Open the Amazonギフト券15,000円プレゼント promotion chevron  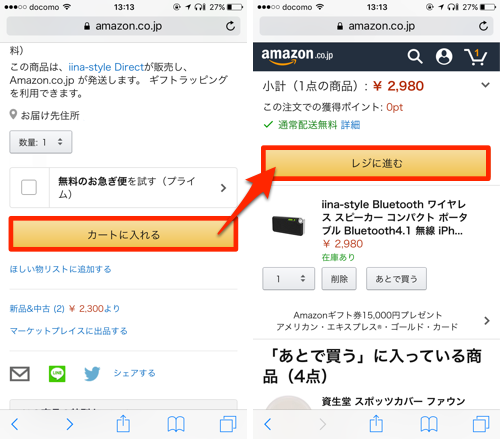click(x=487, y=321)
